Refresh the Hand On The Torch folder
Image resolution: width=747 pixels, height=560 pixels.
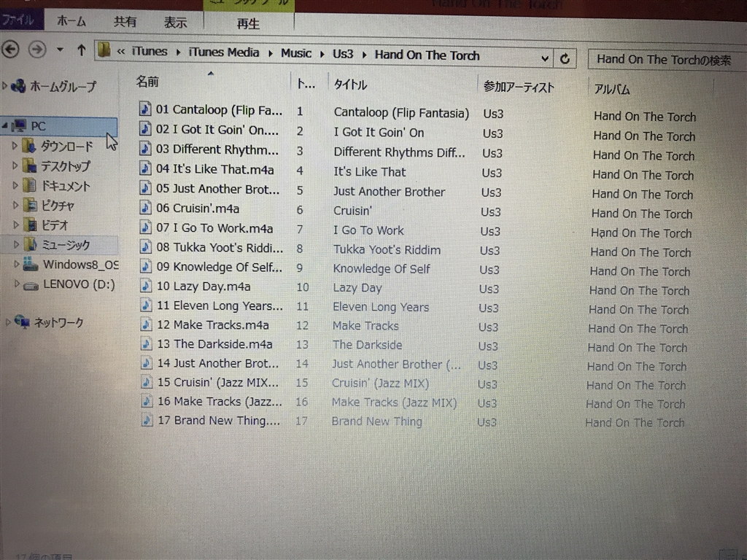point(565,59)
